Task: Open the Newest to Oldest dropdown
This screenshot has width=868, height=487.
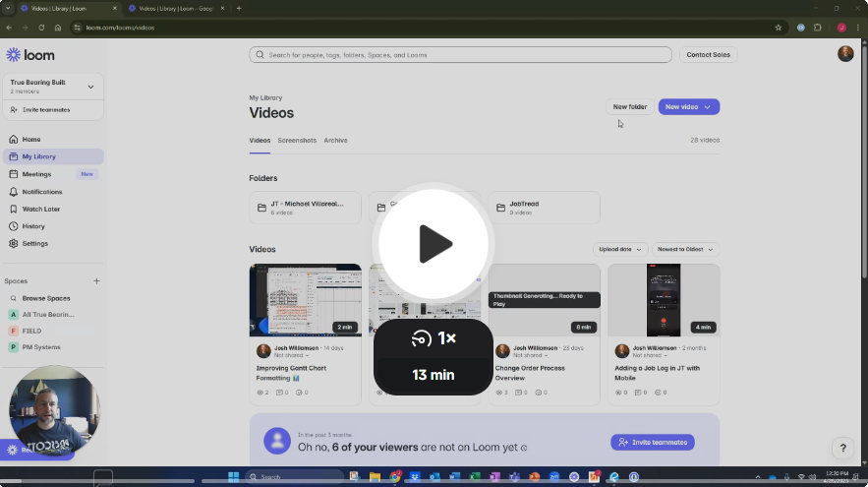Action: click(x=685, y=249)
